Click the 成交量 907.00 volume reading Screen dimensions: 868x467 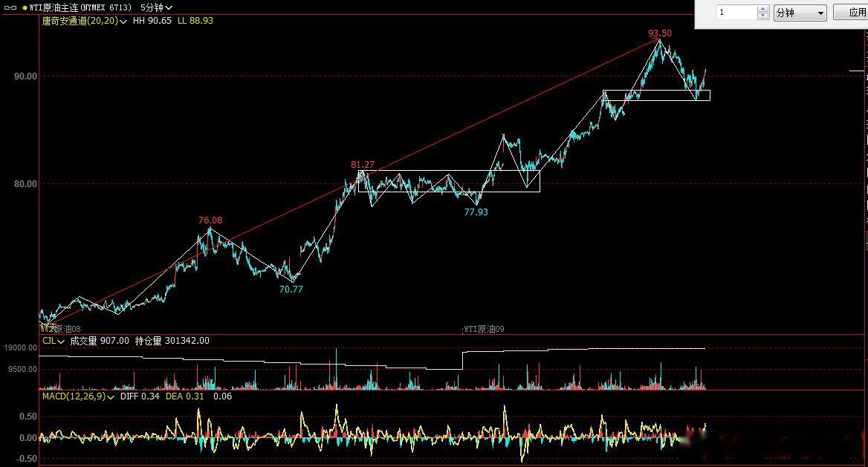click(x=99, y=341)
